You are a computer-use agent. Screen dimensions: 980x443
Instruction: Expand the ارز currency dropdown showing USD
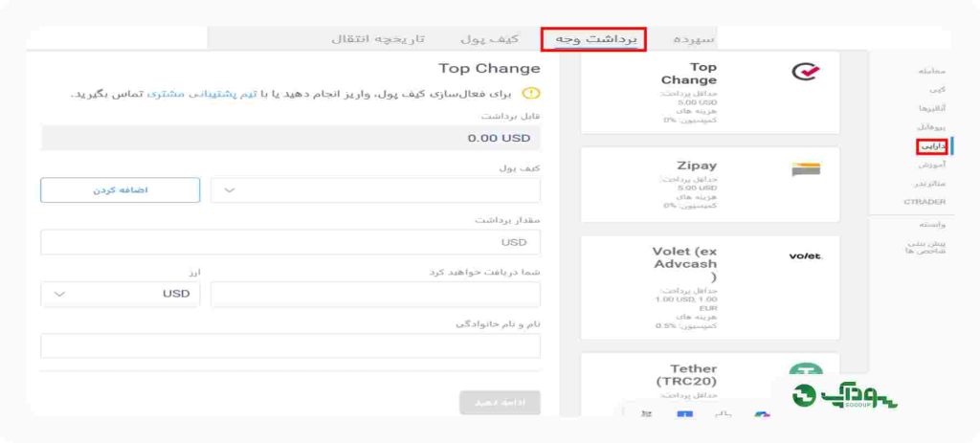(x=120, y=294)
